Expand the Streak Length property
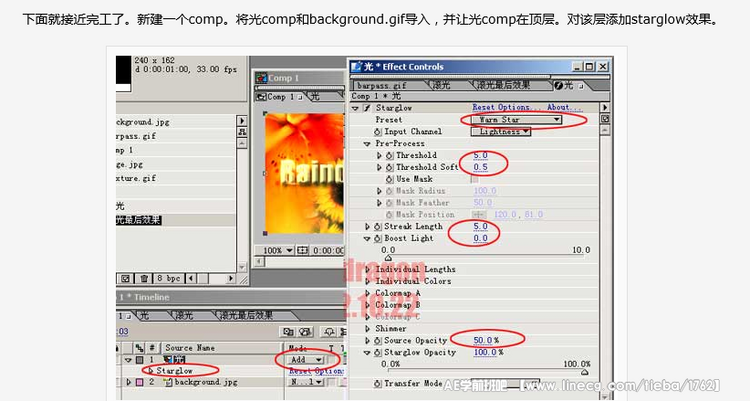Screen dimensions: 750x401 [x=367, y=226]
